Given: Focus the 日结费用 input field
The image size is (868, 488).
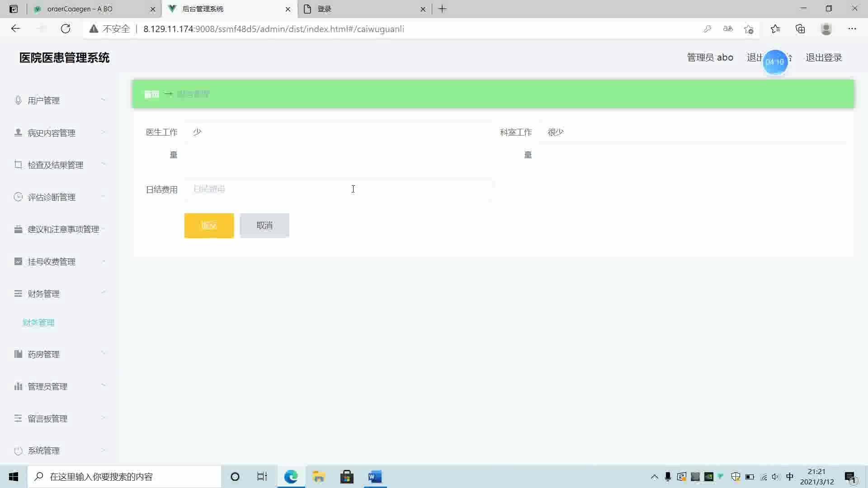Looking at the screenshot, I should click(x=338, y=189).
